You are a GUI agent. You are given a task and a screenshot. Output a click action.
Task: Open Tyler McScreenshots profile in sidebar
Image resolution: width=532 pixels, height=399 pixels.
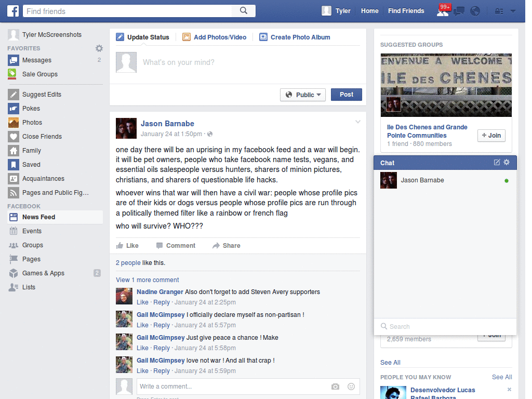point(45,35)
